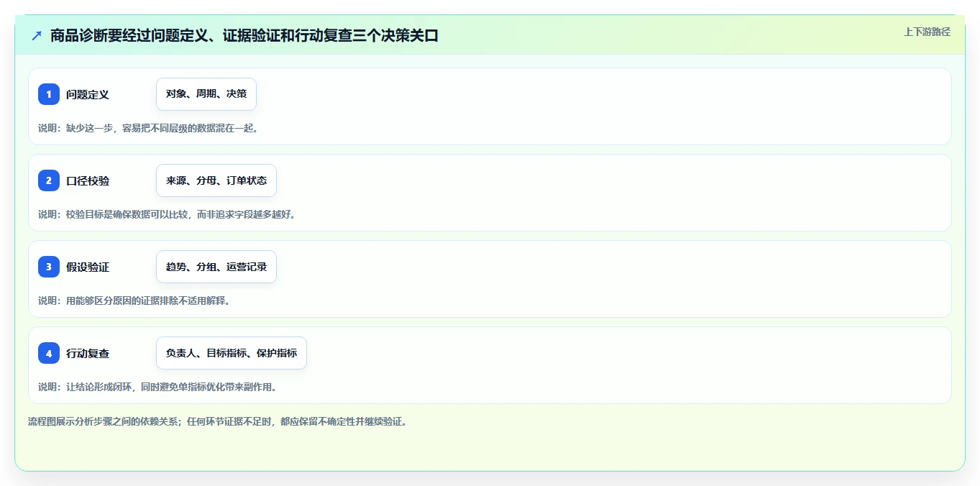This screenshot has width=980, height=486.
Task: Click the 问题定义 step label
Action: 88,94
